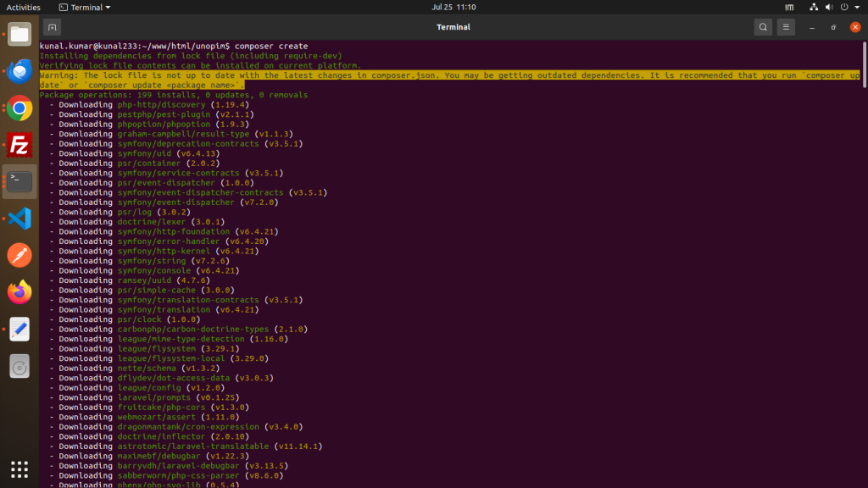Click 'php-http/discovery' package name

pos(161,104)
